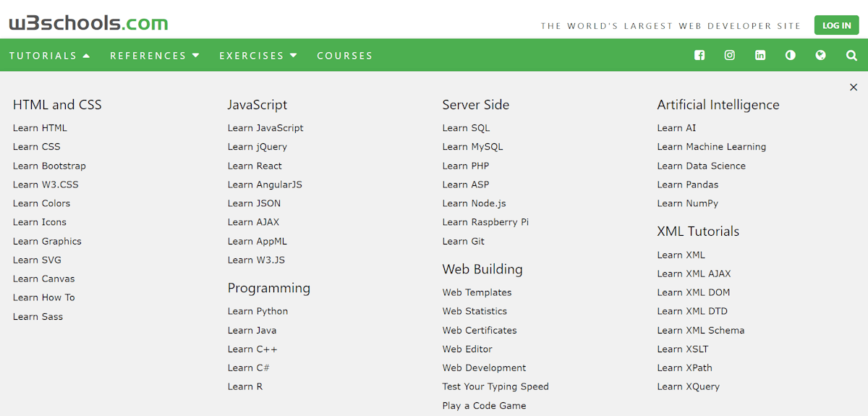Open Learn XML AJAX tutorial
The image size is (868, 416).
click(694, 273)
